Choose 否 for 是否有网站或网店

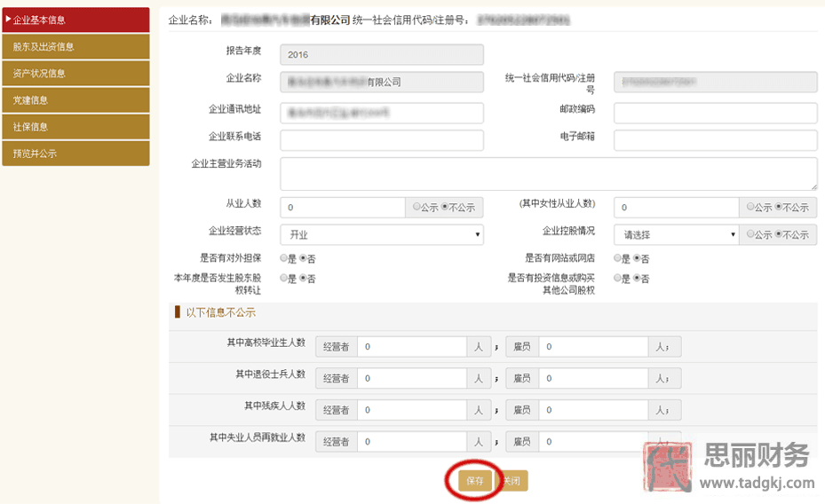(x=637, y=258)
